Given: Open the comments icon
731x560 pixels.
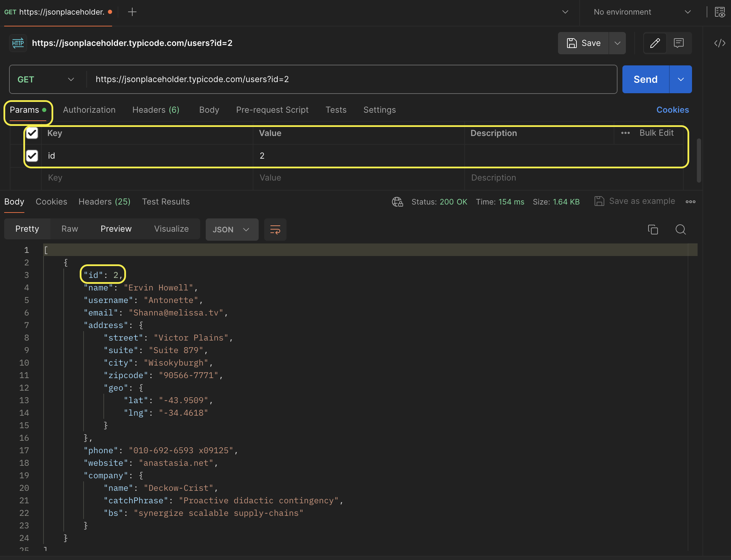Looking at the screenshot, I should pyautogui.click(x=678, y=43).
